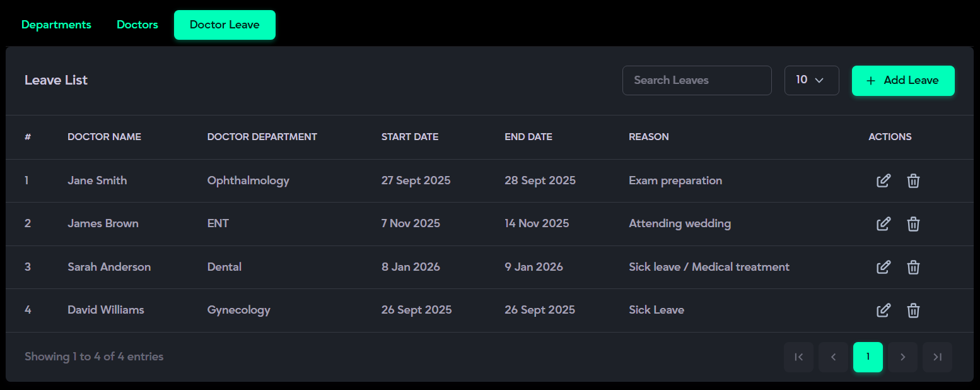The height and width of the screenshot is (390, 980).
Task: Edit Sarah Anderson's leave entry
Action: [884, 268]
